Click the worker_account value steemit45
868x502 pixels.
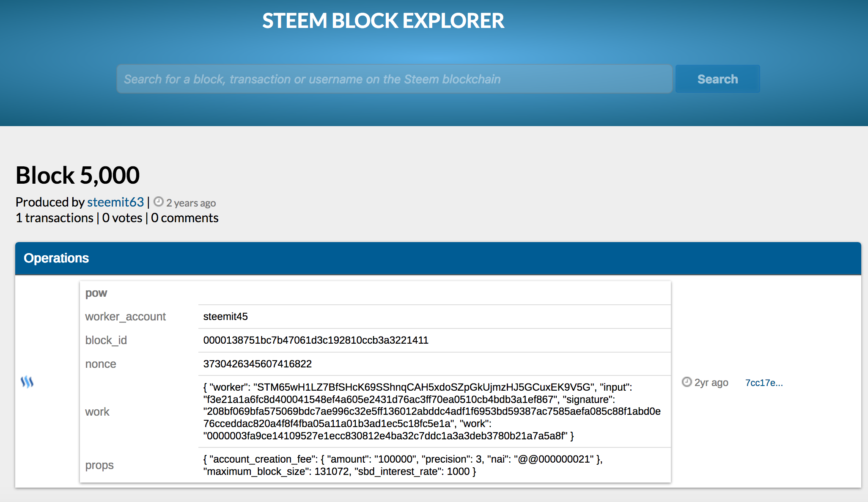(x=225, y=317)
